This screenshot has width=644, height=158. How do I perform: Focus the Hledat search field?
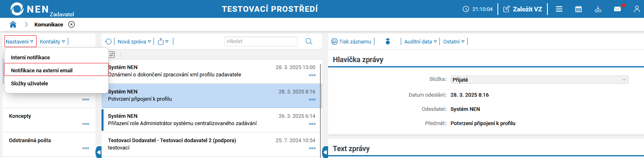point(261,41)
